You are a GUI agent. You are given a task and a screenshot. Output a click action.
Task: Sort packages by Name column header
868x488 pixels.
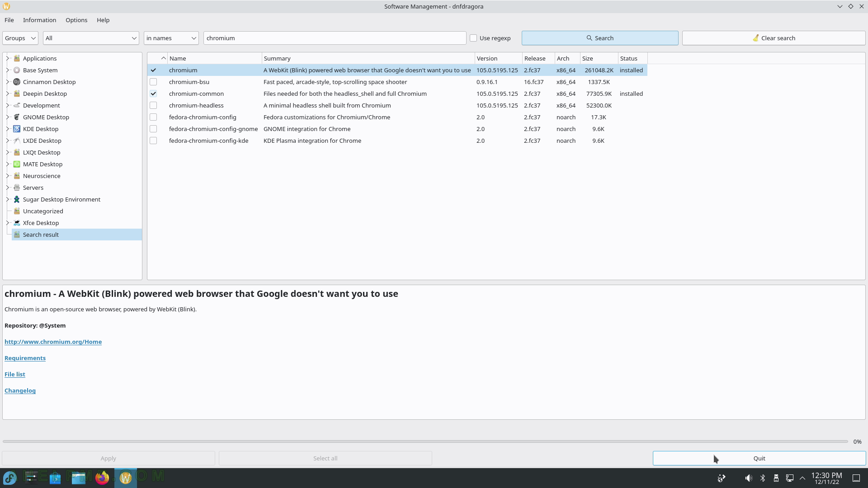pos(215,58)
